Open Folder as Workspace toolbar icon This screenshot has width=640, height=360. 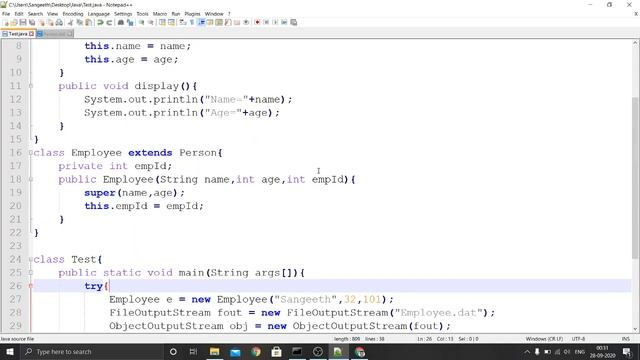coord(237,22)
